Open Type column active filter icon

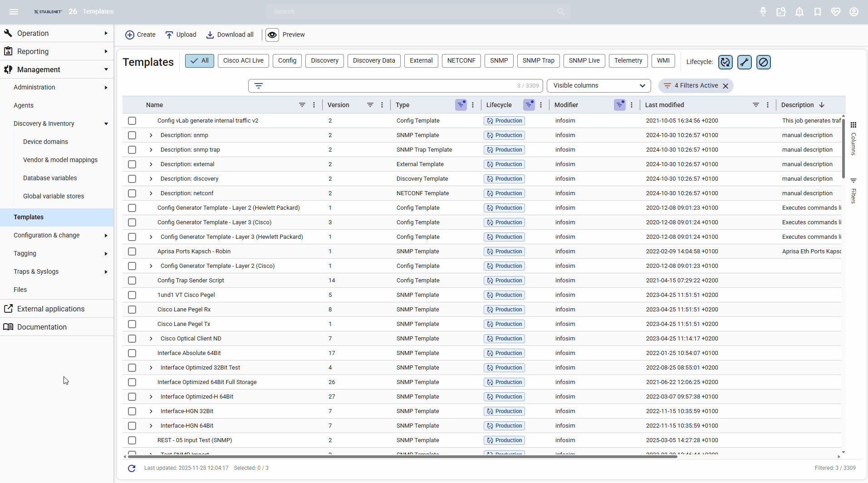(461, 105)
